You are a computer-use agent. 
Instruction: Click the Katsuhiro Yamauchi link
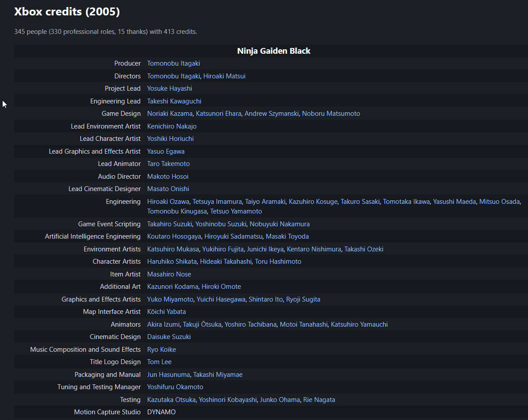pyautogui.click(x=359, y=324)
